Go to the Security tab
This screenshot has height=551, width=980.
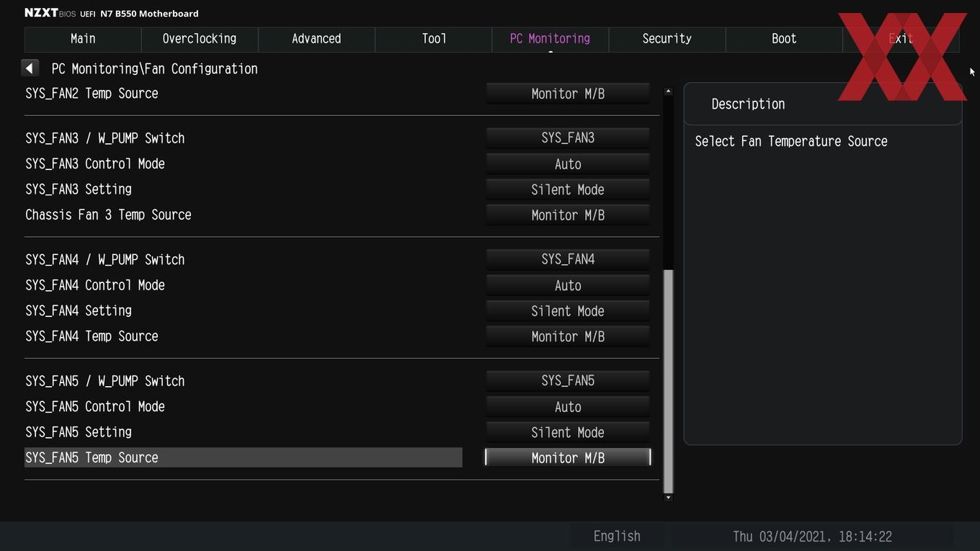pos(667,39)
